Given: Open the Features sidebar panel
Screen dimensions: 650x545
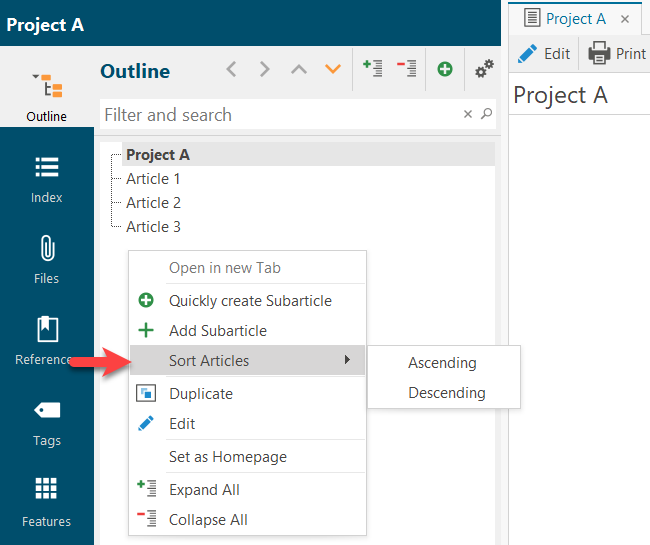Looking at the screenshot, I should (46, 501).
